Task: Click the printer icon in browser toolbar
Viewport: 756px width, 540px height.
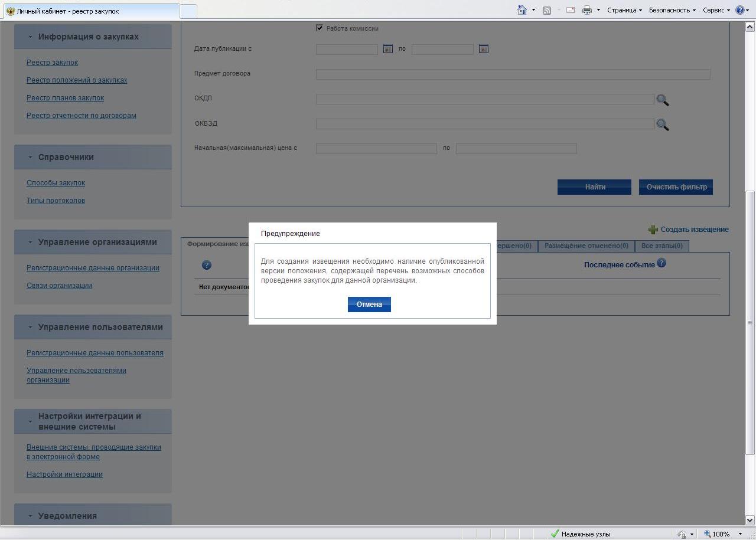Action: (x=586, y=10)
